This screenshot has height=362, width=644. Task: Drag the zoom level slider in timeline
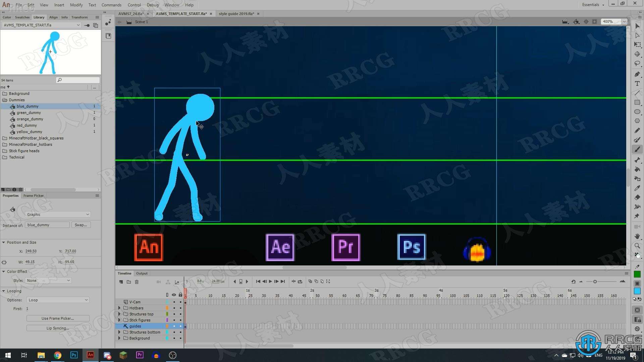tap(594, 281)
